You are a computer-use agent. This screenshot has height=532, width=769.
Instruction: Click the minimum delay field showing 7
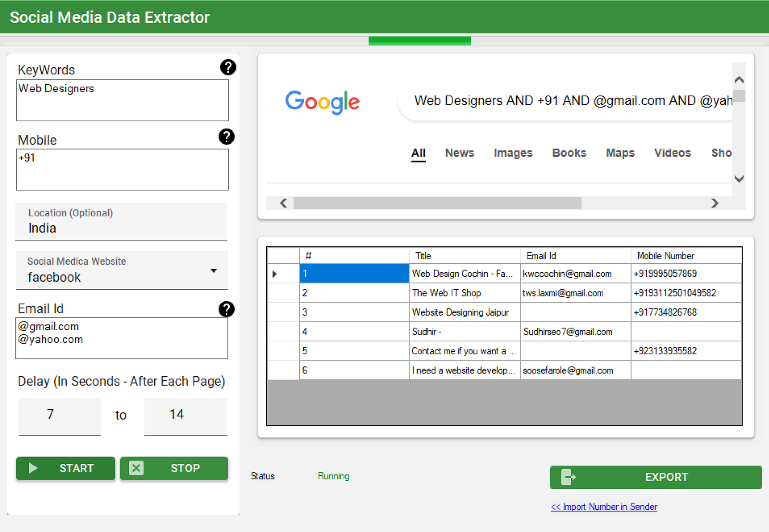pos(60,416)
